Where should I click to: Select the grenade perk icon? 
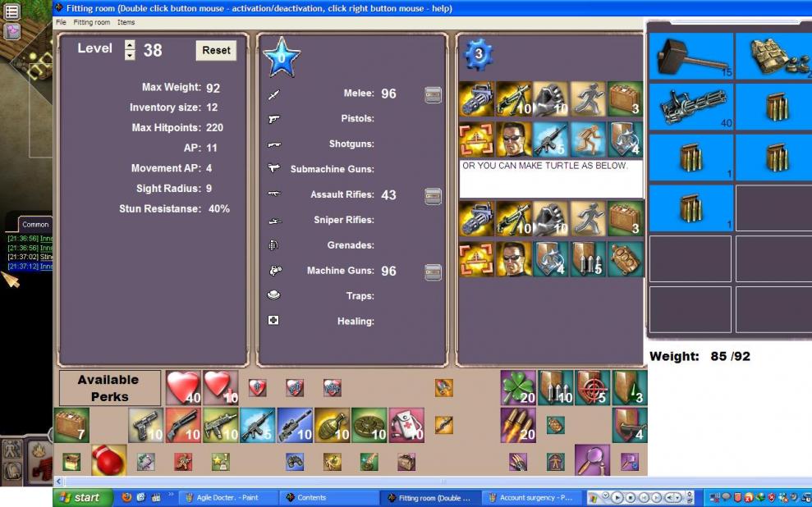click(332, 425)
